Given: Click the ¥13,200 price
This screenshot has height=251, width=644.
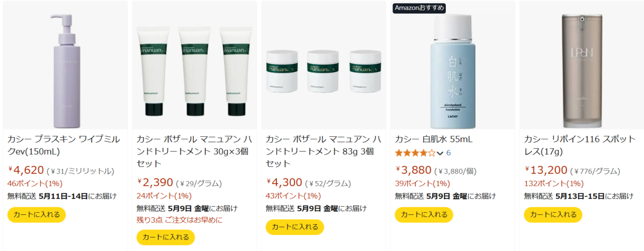Looking at the screenshot, I should 546,171.
